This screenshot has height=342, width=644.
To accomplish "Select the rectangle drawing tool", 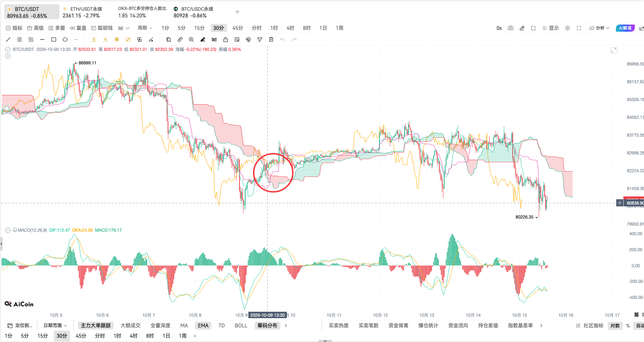I will [x=54, y=40].
